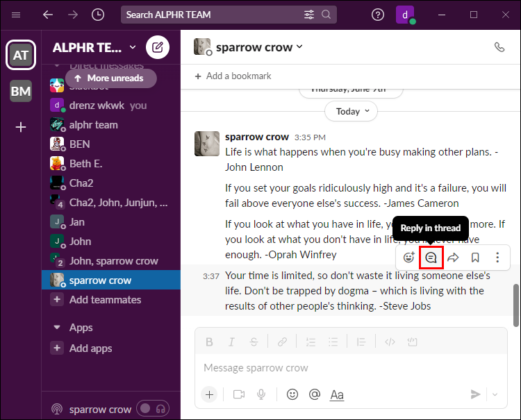Collapse the Apps section arrow

pyautogui.click(x=57, y=328)
